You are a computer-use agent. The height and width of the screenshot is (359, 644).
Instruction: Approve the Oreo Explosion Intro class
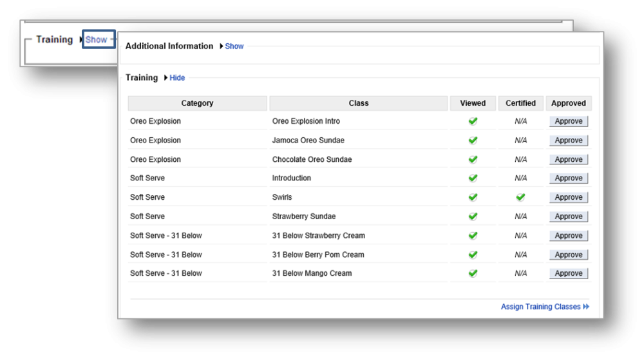pos(569,121)
